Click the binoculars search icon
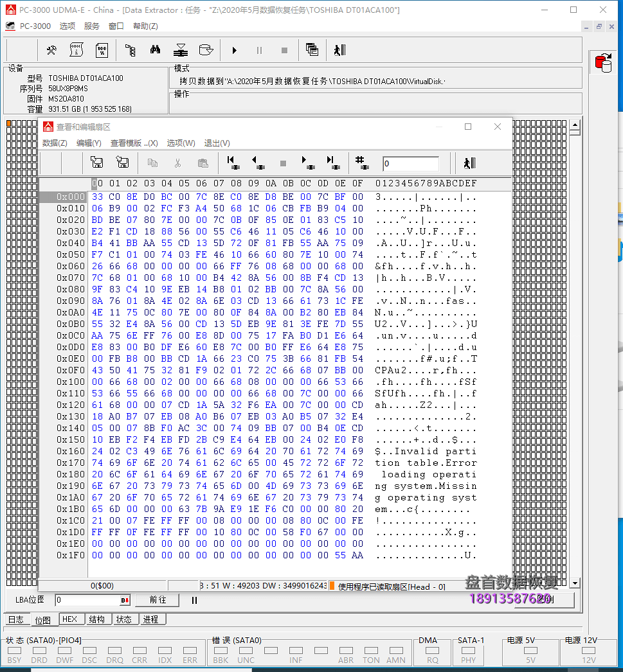The width and height of the screenshot is (623, 672). pos(155,49)
